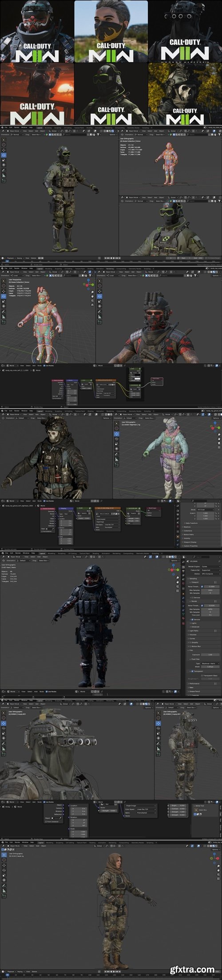Select the Select Box tool in green-goggles soldier window

click(4, 140)
